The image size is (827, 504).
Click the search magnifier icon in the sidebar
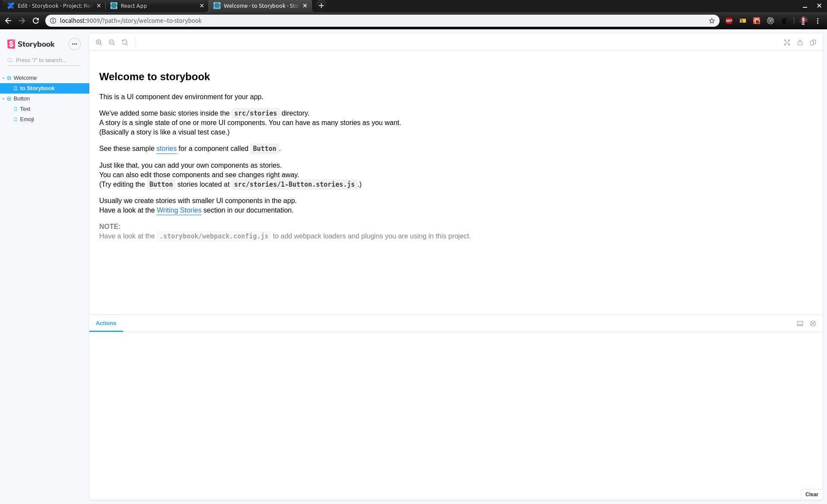10,60
